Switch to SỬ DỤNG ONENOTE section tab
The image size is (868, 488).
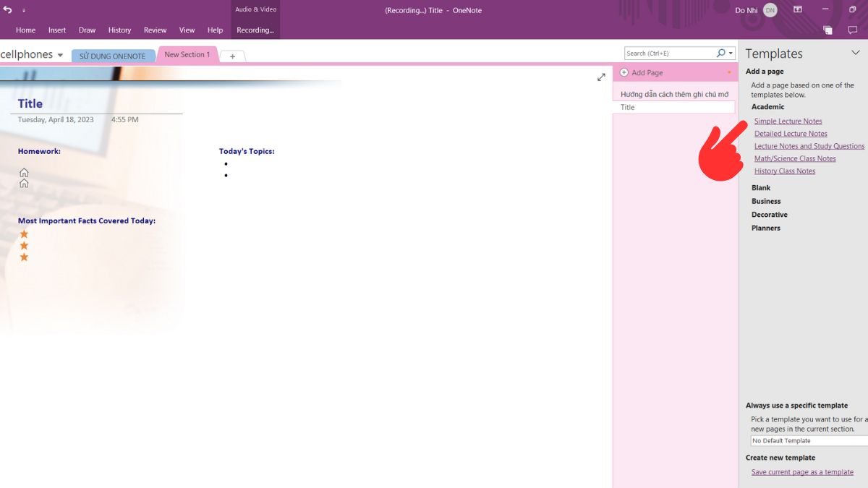tap(113, 56)
